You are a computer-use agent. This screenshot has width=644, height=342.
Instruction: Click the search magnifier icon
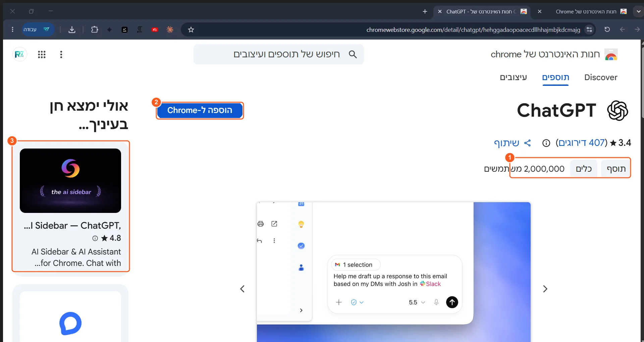pos(353,54)
